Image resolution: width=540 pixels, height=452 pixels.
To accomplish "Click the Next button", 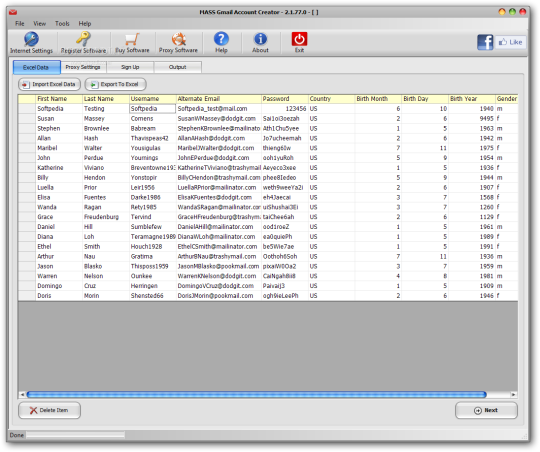I will pyautogui.click(x=486, y=410).
